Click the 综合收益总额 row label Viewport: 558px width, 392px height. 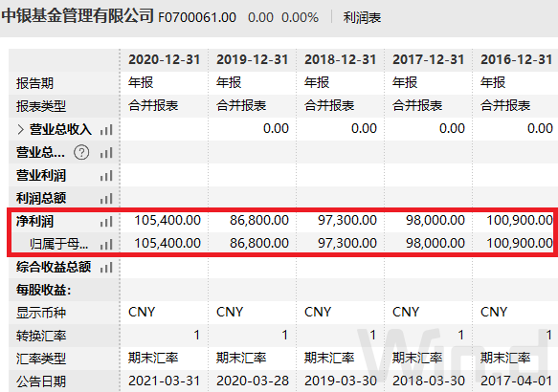point(54,267)
